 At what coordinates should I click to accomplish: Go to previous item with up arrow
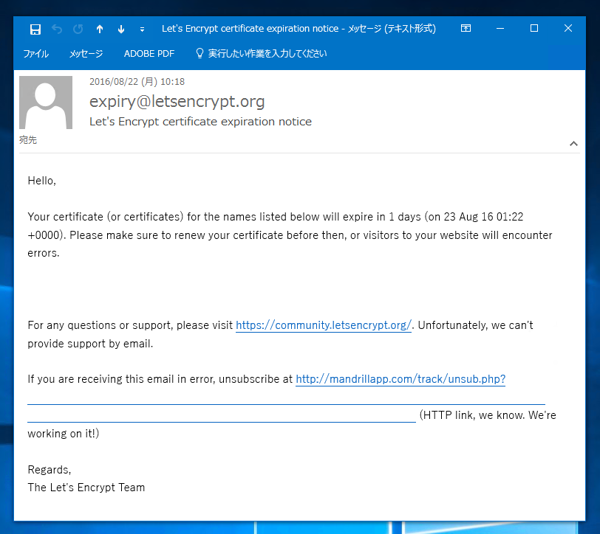(100, 29)
